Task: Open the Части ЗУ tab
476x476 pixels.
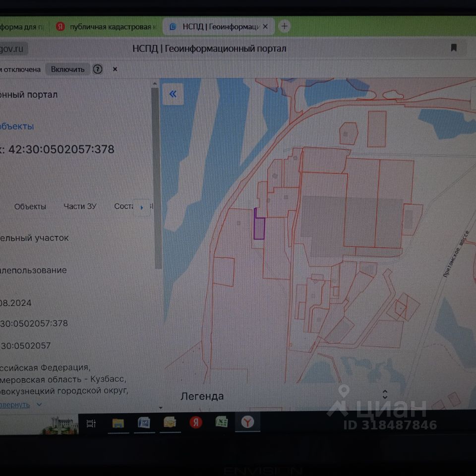Action: [80, 206]
